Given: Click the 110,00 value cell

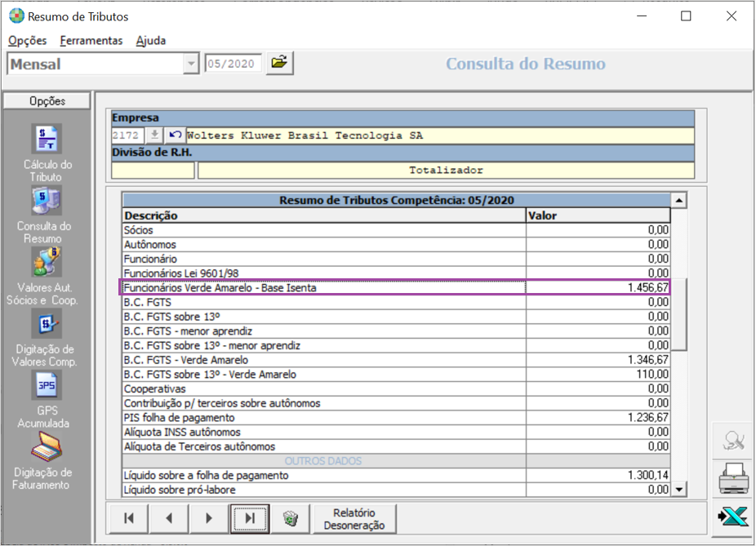Looking at the screenshot, I should tap(598, 375).
